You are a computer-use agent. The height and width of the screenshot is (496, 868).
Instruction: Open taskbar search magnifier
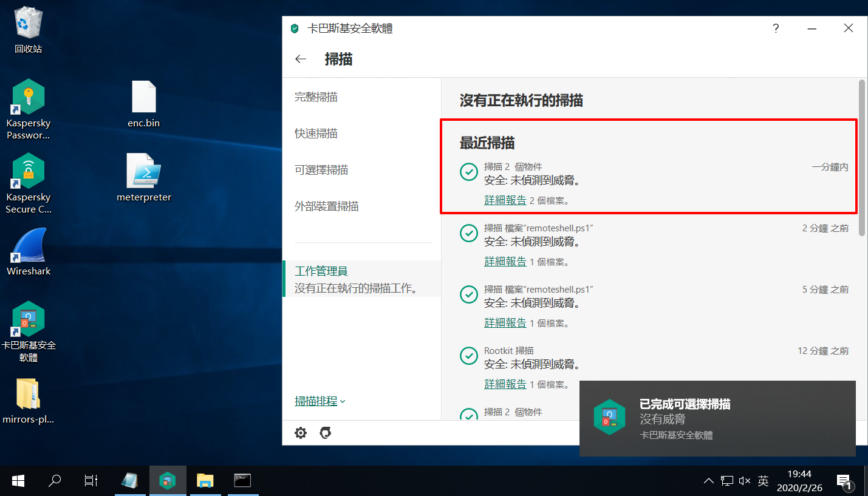click(55, 481)
